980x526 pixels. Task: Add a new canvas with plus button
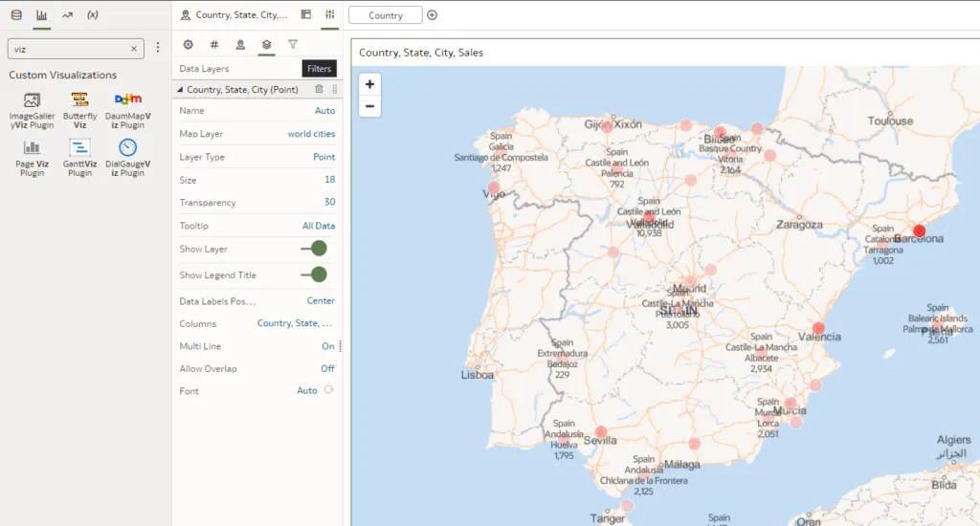coord(432,15)
